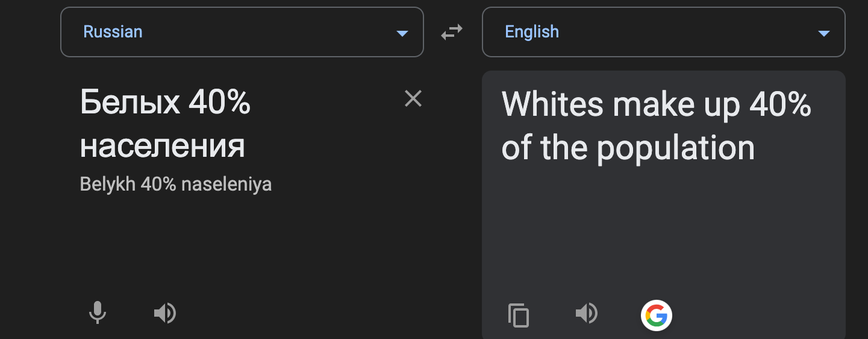Click the transliteration "Belykh 40% naseleniya"

pyautogui.click(x=175, y=184)
